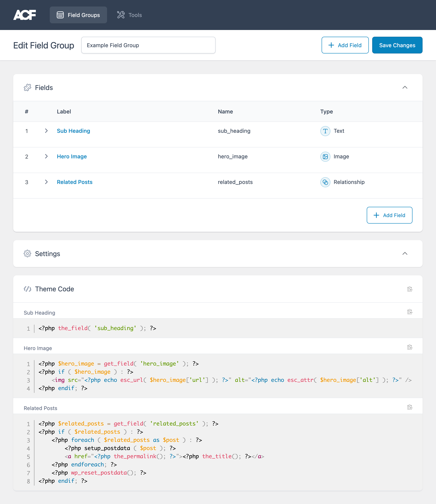This screenshot has width=436, height=504.
Task: Click Save Changes button
Action: click(397, 45)
